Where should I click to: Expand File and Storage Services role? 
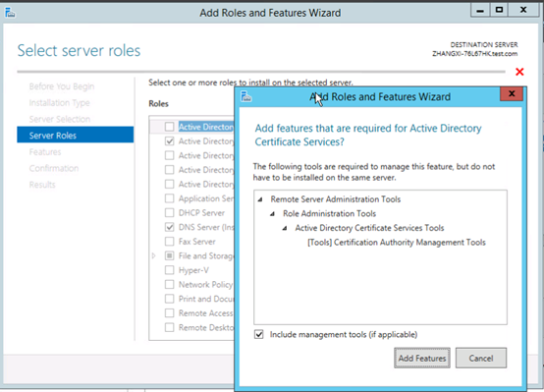click(154, 255)
